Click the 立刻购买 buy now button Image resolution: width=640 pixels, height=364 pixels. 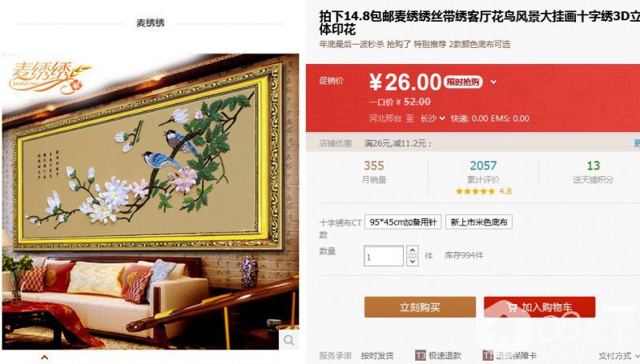420,307
